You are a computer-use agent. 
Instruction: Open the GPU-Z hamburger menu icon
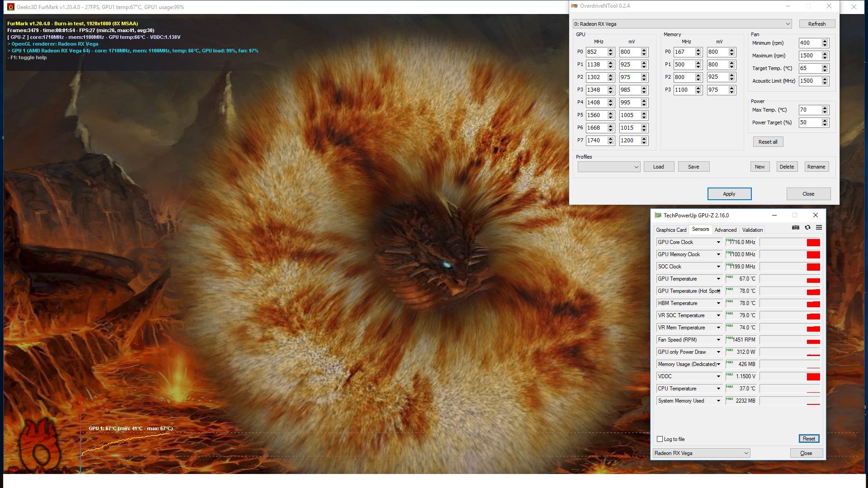tap(819, 228)
